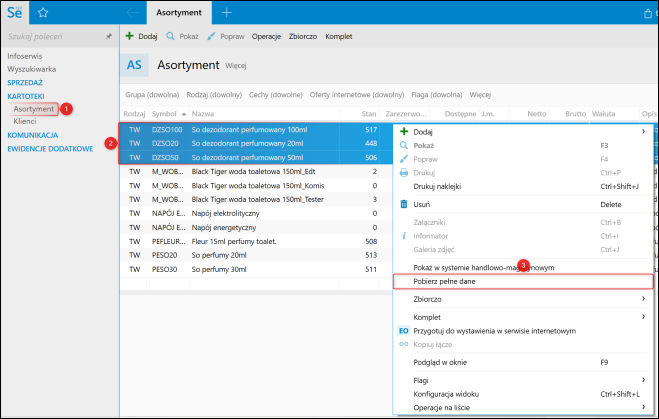Open a new tab with plus icon
The image size is (659, 419).
coord(227,12)
